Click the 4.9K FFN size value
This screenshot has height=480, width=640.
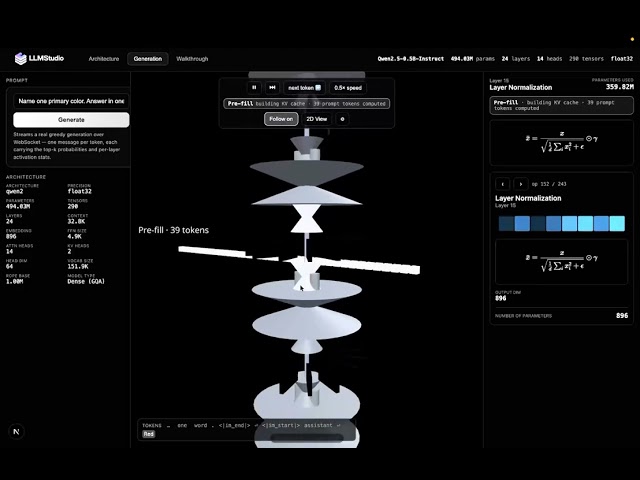pos(74,236)
